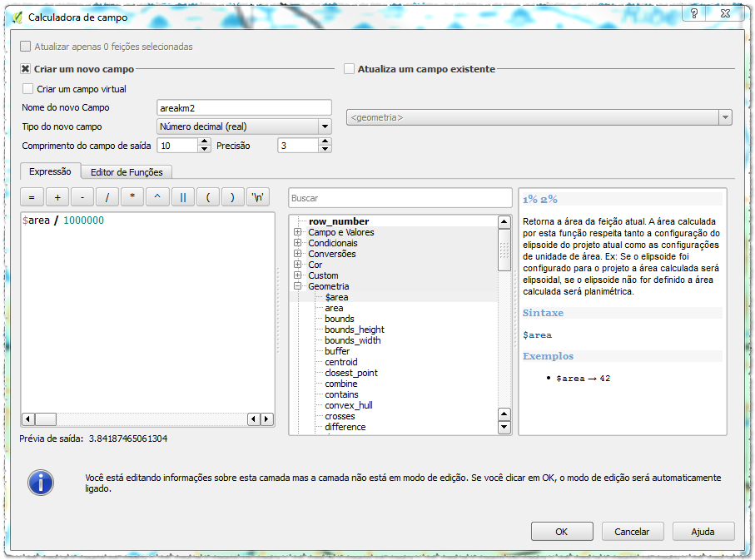Click the equals operator button
This screenshot has height=560, width=755.
pyautogui.click(x=32, y=197)
